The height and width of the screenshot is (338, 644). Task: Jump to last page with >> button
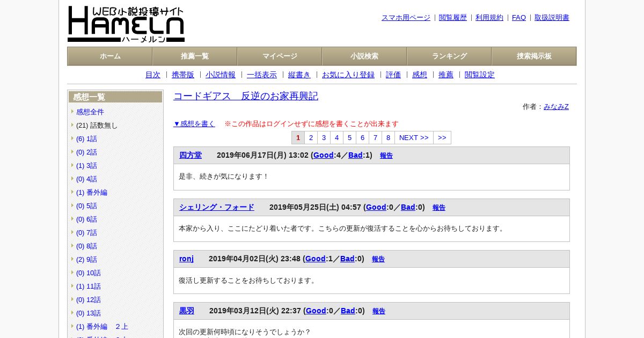442,138
